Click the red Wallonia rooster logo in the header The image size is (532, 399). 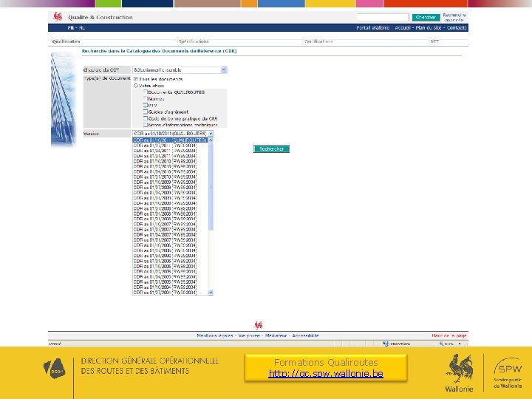click(58, 16)
